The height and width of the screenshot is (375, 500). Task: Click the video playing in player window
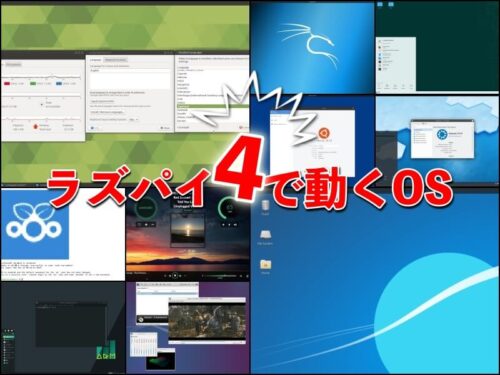click(x=207, y=321)
